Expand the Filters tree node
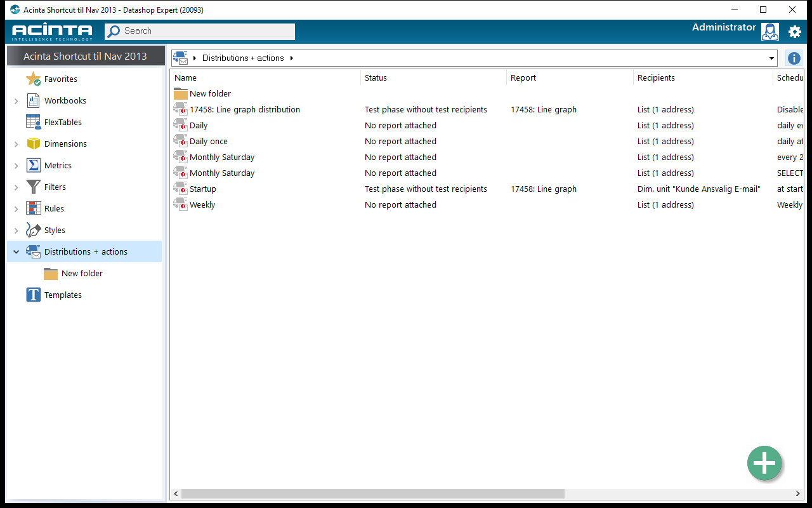Screen dimensions: 812x508 click(16, 187)
